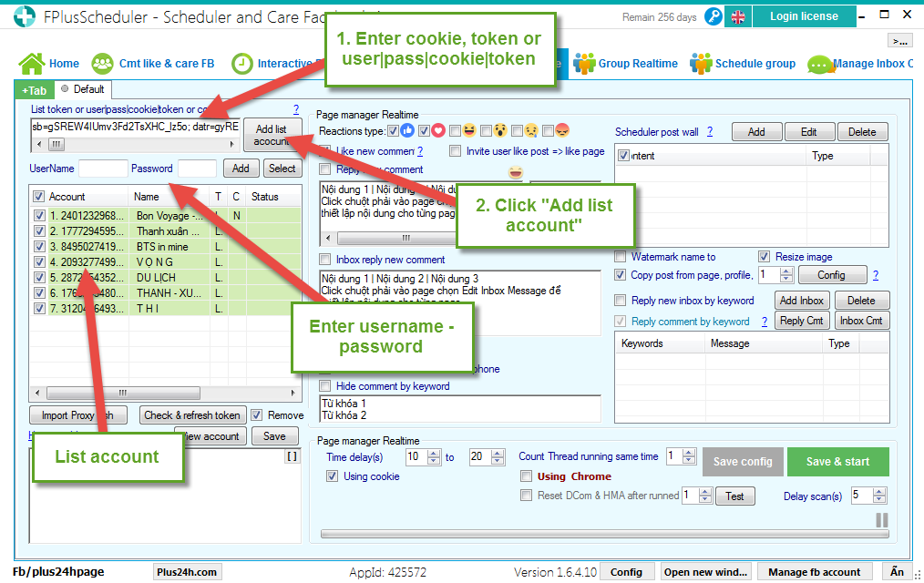This screenshot has height=583, width=924.
Task: Enable Using Chrome checkbox
Action: (526, 476)
